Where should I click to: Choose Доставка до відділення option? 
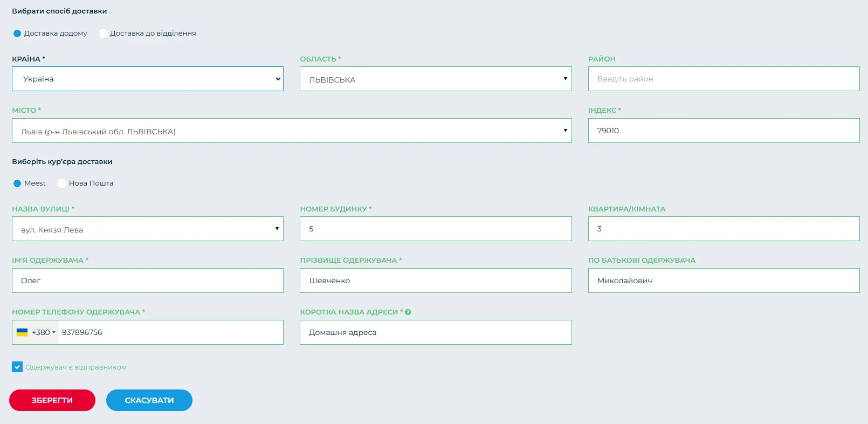[104, 33]
